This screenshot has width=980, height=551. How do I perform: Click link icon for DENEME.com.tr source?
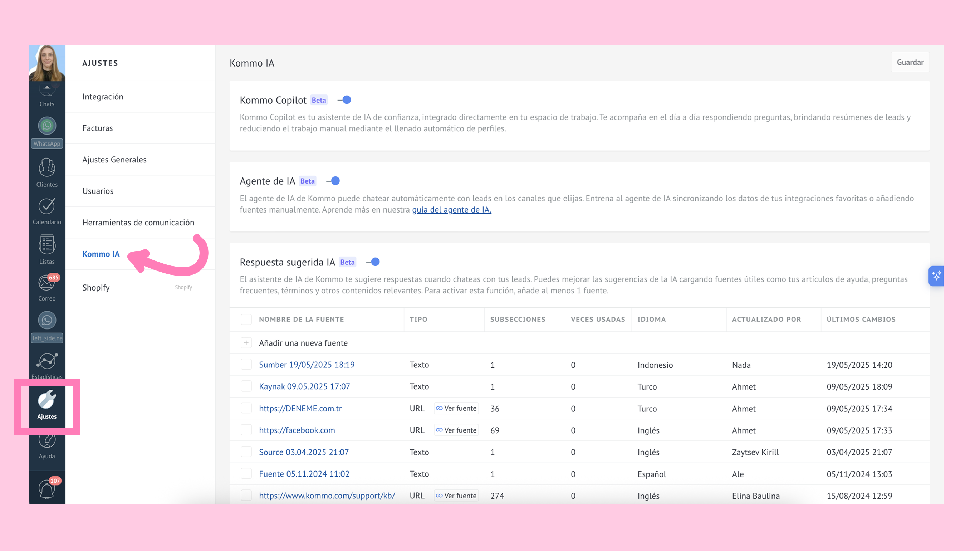coord(439,408)
